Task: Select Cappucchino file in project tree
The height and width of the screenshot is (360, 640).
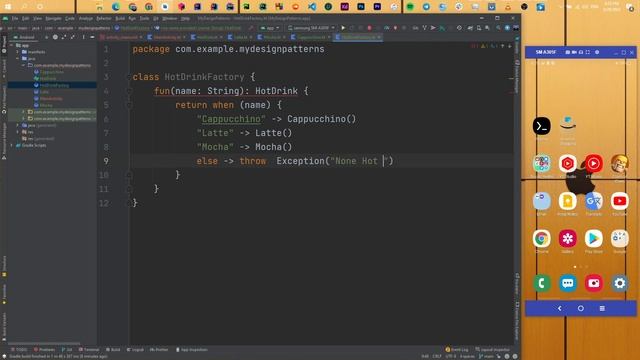Action: [x=51, y=72]
